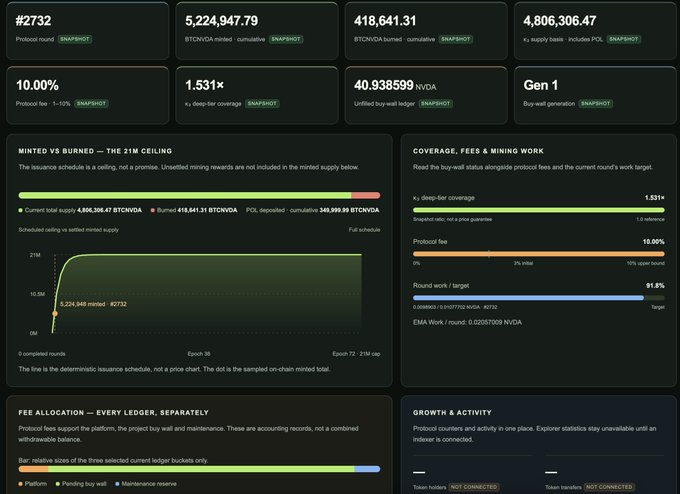Click the SNAPSHOT badge beside Buy-wall generation
Image resolution: width=680 pixels, height=494 pixels.
(x=595, y=104)
